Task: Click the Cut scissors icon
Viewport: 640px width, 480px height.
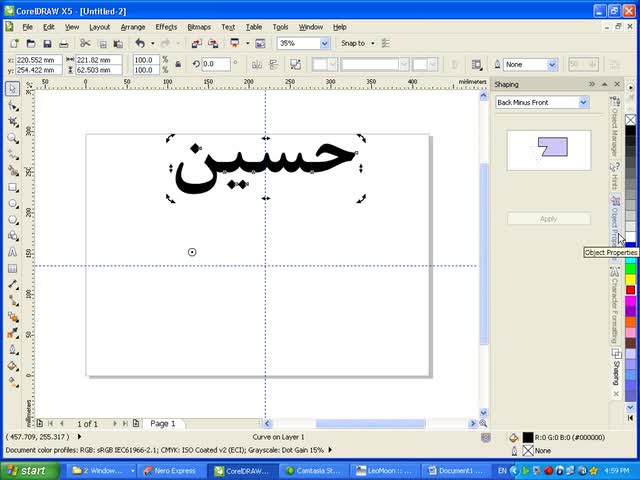Action: [85, 43]
